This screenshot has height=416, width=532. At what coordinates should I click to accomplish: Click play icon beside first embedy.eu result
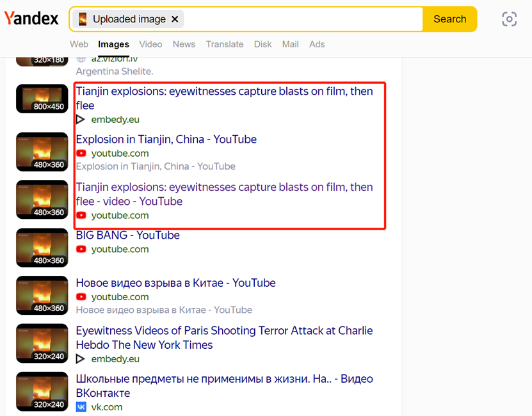pyautogui.click(x=81, y=120)
